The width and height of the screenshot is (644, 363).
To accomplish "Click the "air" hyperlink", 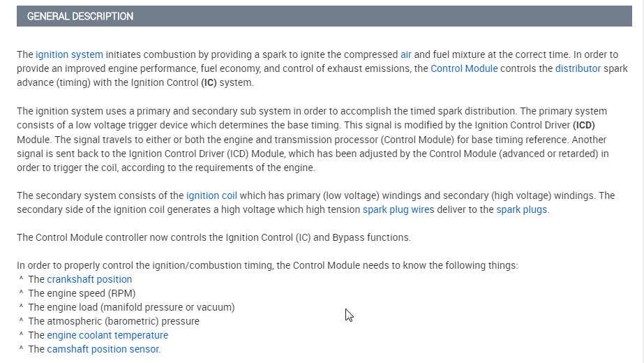I will coord(406,54).
